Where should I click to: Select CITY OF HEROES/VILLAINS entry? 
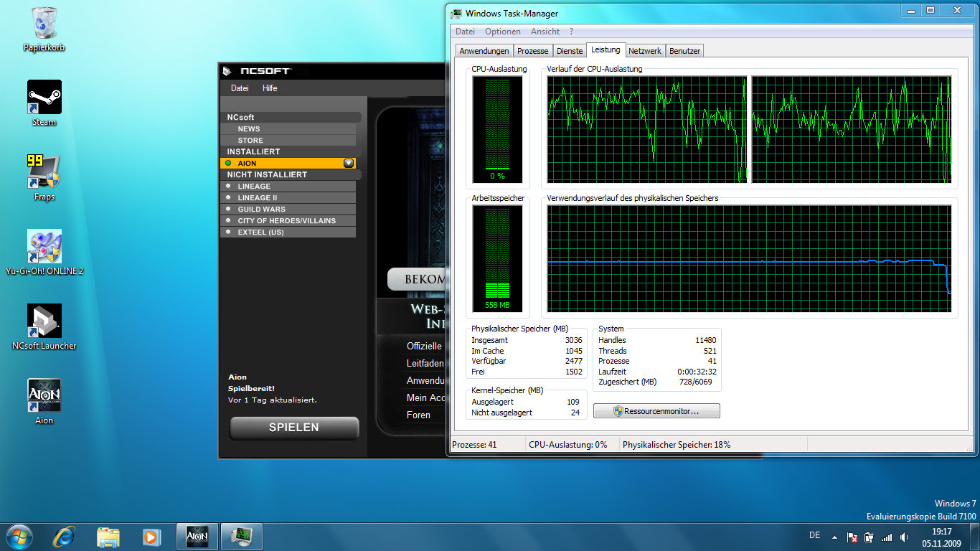(288, 221)
